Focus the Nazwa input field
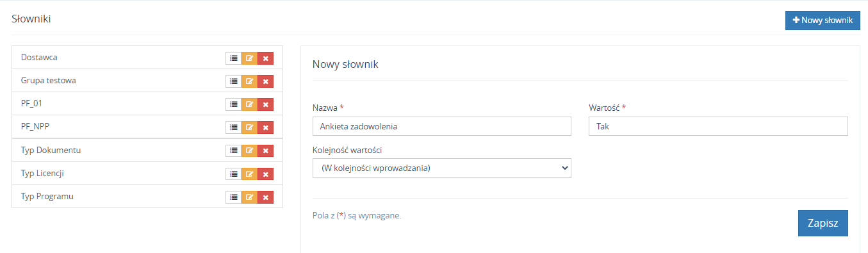The image size is (868, 253). (x=442, y=126)
